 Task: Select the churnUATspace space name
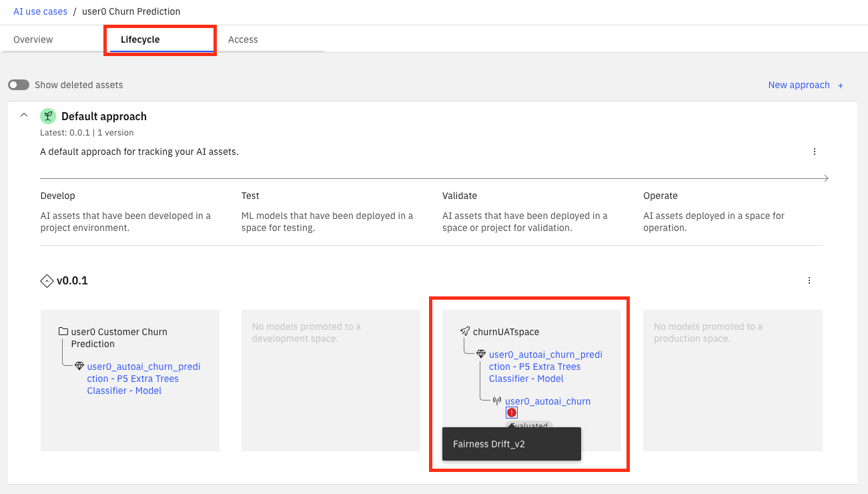[x=506, y=332]
